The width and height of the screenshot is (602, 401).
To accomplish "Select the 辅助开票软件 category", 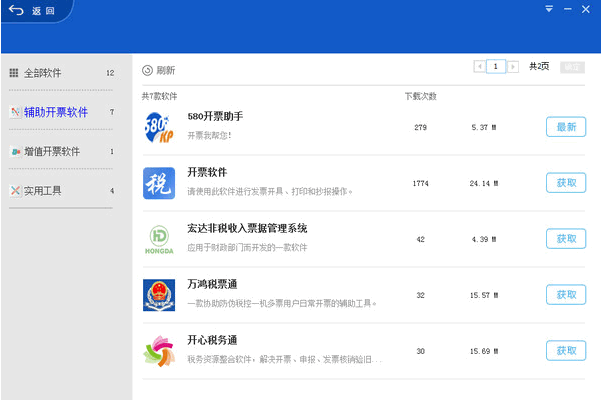I will [61, 112].
